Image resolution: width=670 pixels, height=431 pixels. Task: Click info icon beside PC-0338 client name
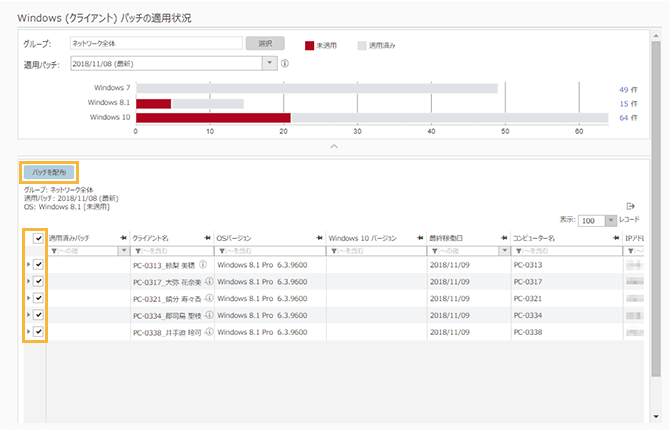pos(210,332)
